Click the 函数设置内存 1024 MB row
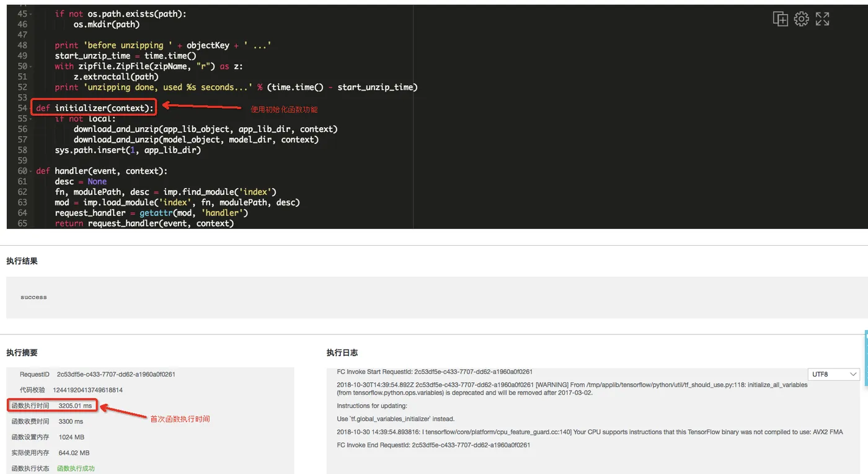868x474 pixels. pyautogui.click(x=48, y=437)
